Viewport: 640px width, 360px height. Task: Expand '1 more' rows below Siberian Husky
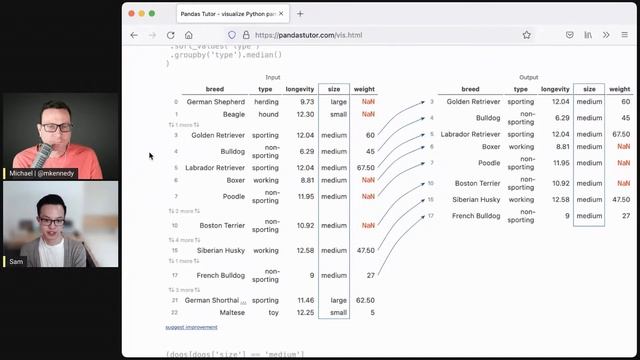(x=184, y=261)
